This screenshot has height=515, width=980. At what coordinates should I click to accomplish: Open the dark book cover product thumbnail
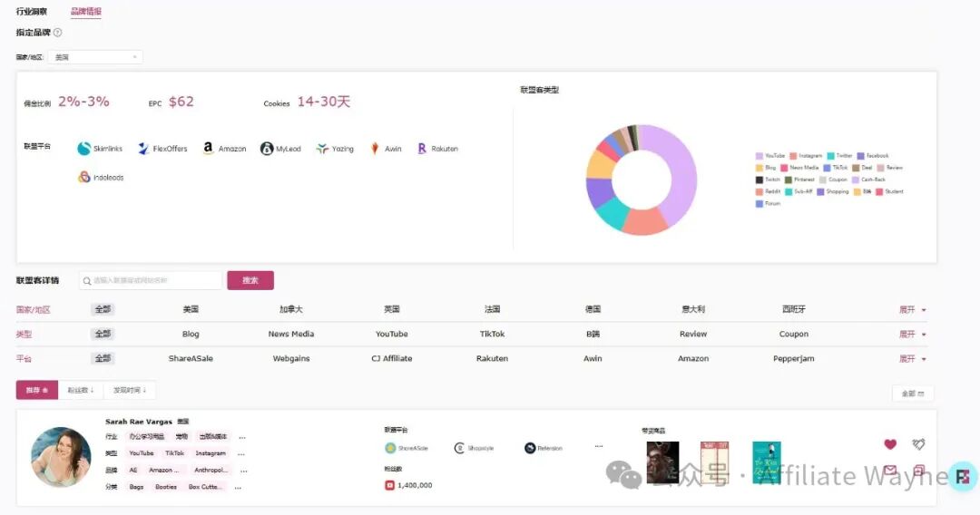(x=662, y=462)
